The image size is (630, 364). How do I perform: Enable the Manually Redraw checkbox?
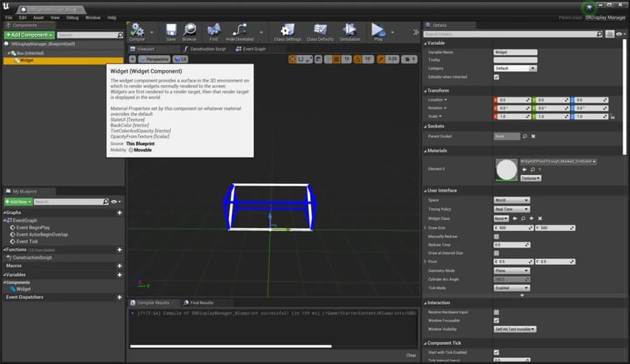[x=497, y=236]
